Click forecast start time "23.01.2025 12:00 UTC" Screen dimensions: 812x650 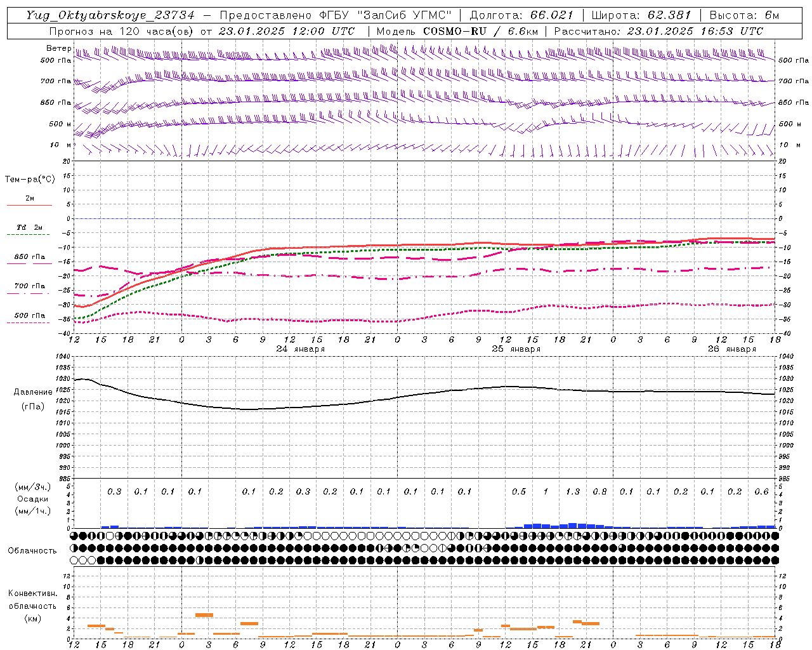coord(287,31)
